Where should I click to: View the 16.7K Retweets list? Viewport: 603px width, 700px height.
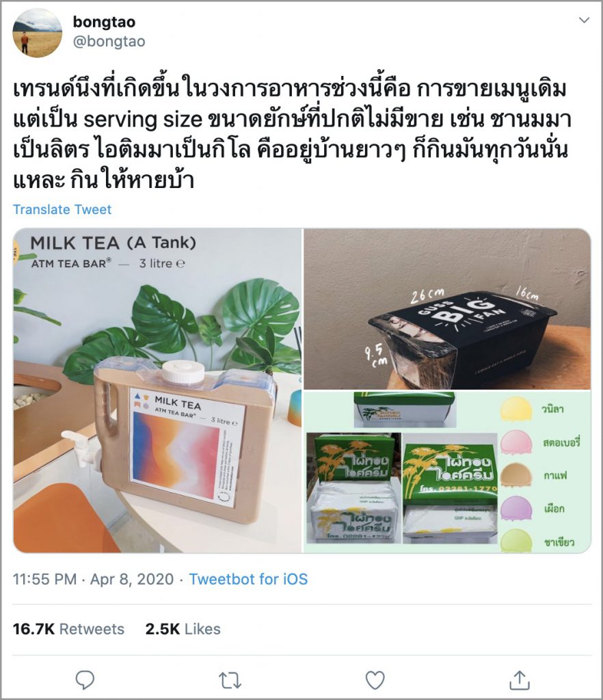pos(68,629)
